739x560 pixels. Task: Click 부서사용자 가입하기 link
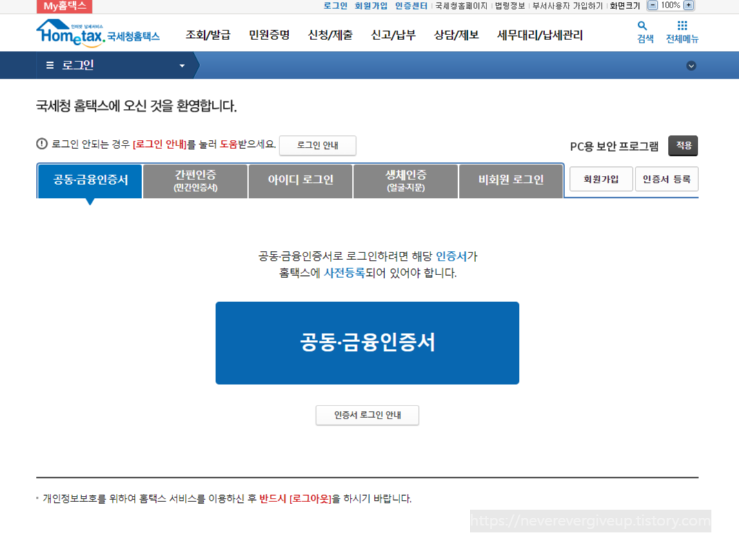coord(567,6)
